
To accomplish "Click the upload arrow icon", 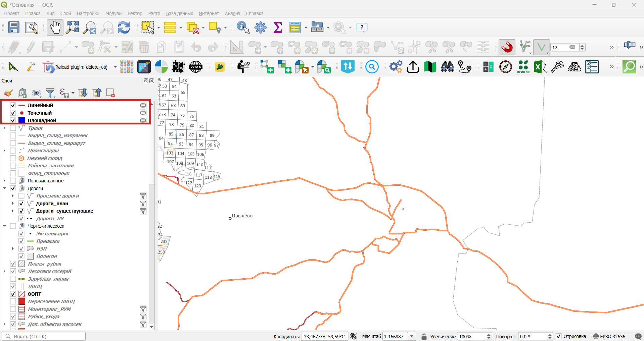I will tap(413, 67).
